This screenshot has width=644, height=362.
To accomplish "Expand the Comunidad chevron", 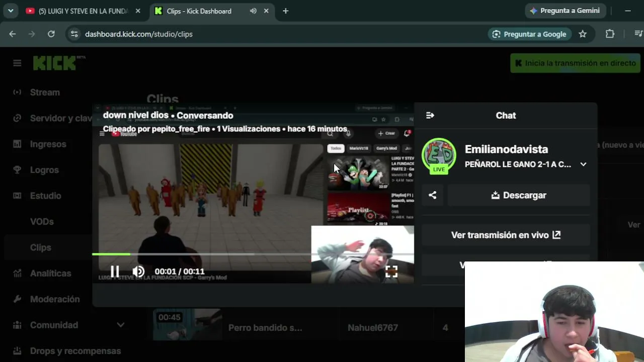I will pyautogui.click(x=121, y=325).
